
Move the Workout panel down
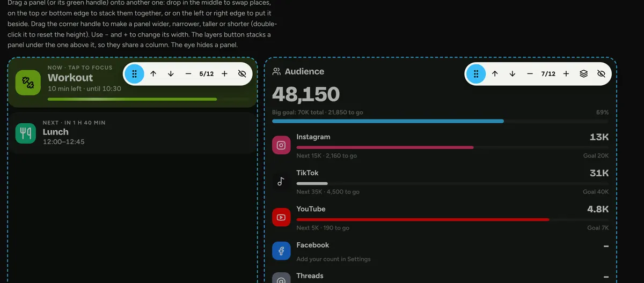pos(171,73)
